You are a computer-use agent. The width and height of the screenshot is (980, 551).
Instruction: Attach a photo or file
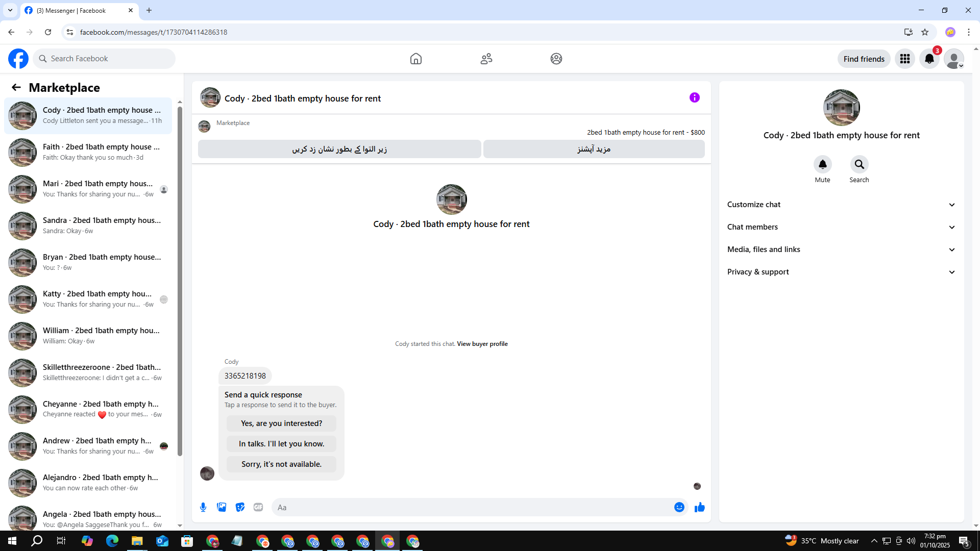point(222,507)
